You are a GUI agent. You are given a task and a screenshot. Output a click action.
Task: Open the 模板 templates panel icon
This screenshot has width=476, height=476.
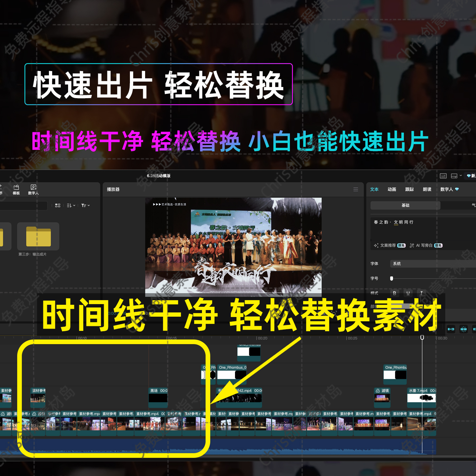pyautogui.click(x=16, y=190)
